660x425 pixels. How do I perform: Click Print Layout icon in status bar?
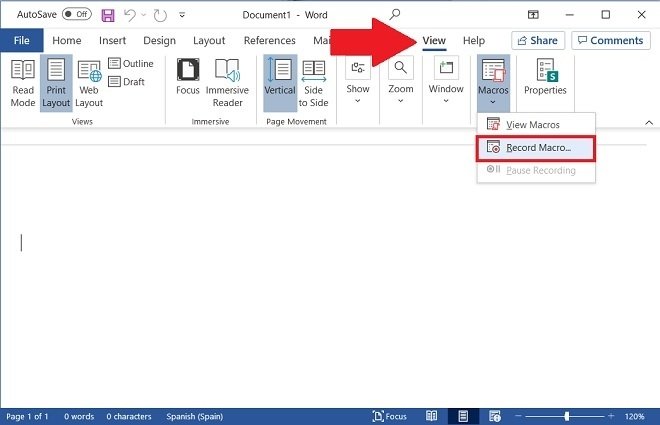[463, 417]
